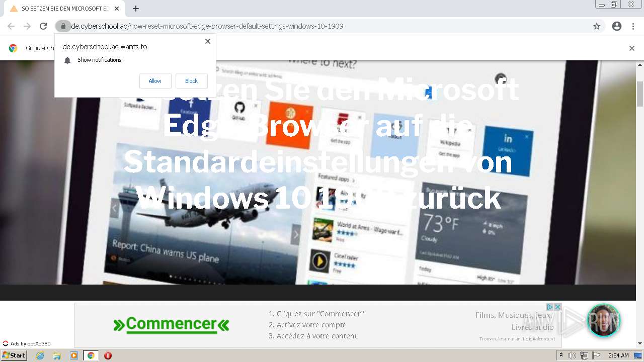Dismiss the Google Chrome infobar
This screenshot has width=644, height=362.
(x=632, y=48)
